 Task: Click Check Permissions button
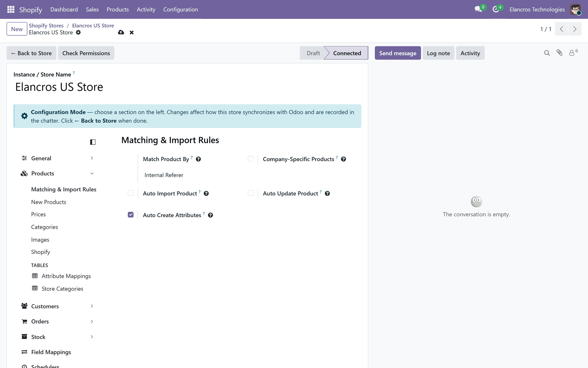point(86,53)
